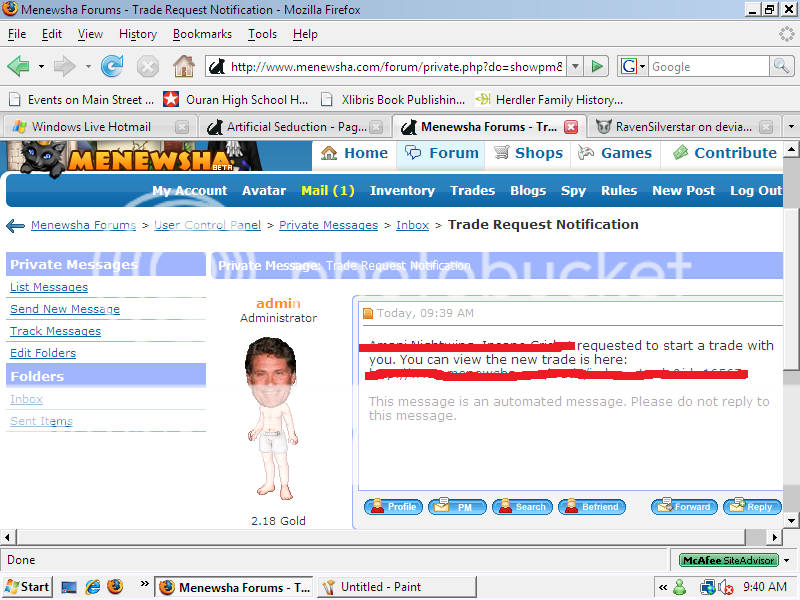800x600 pixels.
Task: Click the McAfee SiteAdvisor status badge
Action: pyautogui.click(x=728, y=560)
